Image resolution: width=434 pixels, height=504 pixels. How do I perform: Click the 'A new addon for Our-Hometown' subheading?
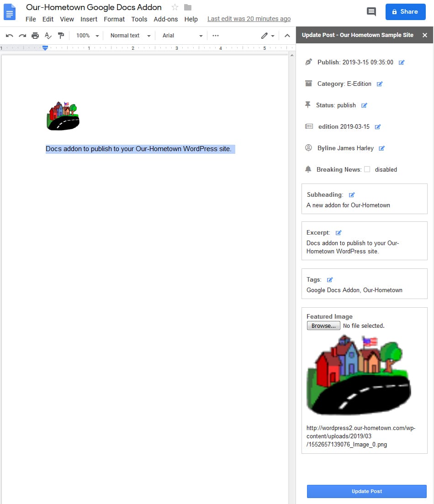(348, 205)
